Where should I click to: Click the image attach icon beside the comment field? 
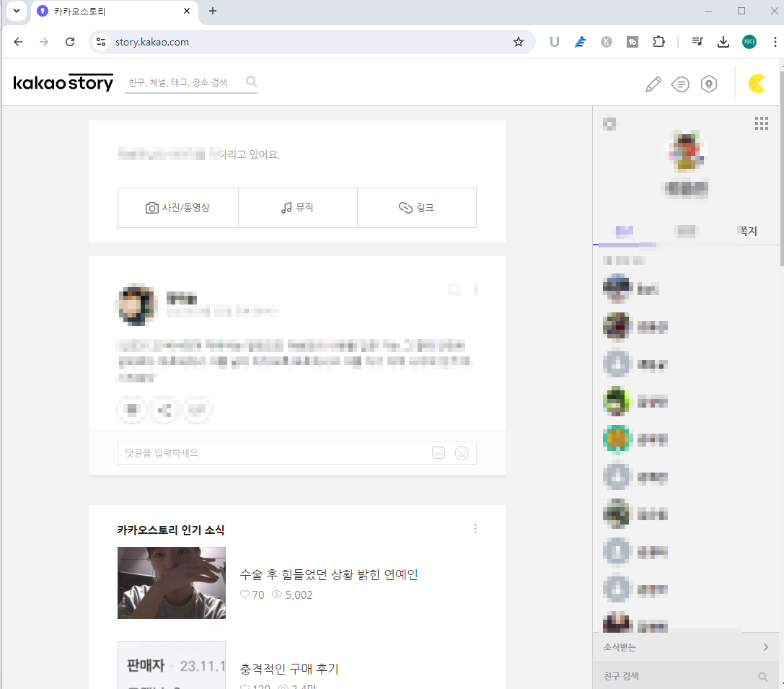click(439, 452)
